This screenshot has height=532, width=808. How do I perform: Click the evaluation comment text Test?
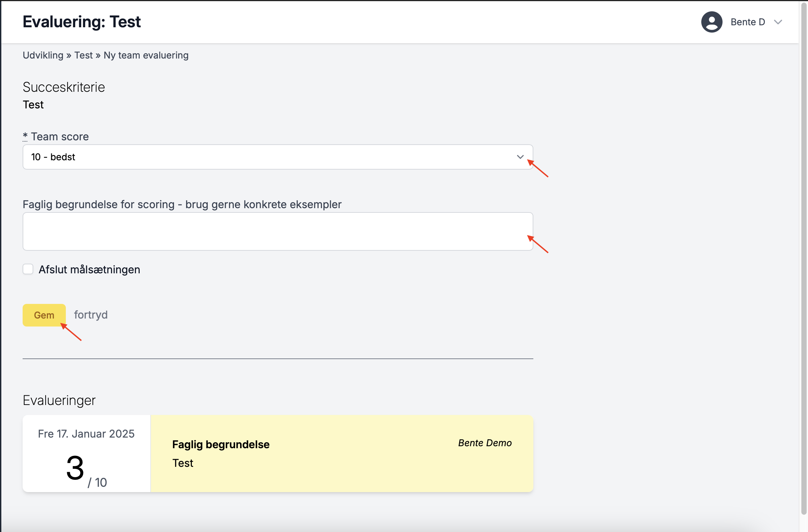[x=183, y=463]
